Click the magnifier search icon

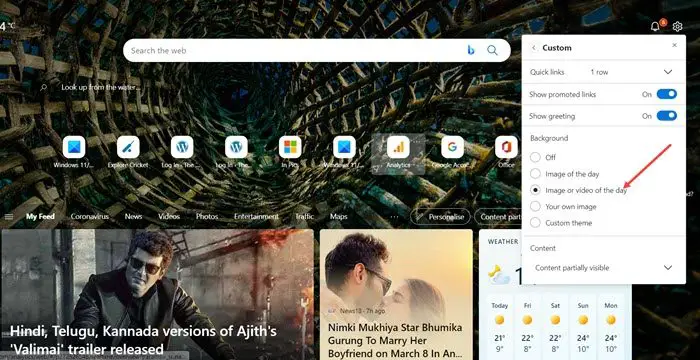pyautogui.click(x=492, y=50)
